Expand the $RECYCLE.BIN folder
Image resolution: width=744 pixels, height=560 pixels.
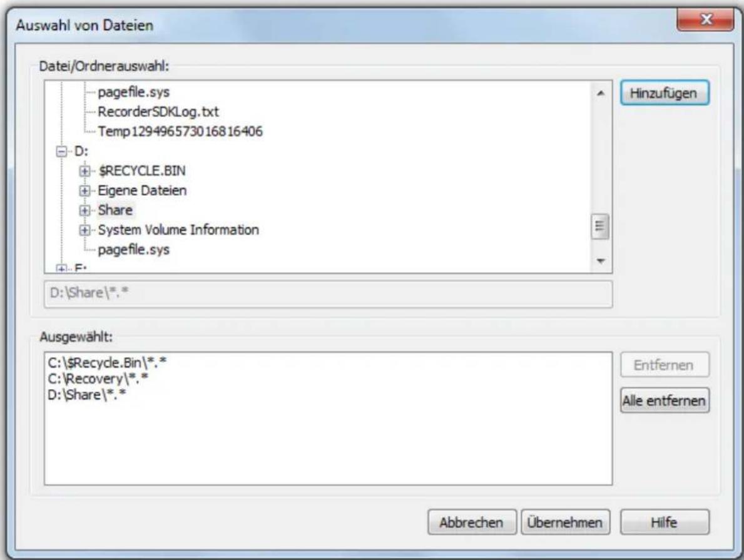pos(84,171)
